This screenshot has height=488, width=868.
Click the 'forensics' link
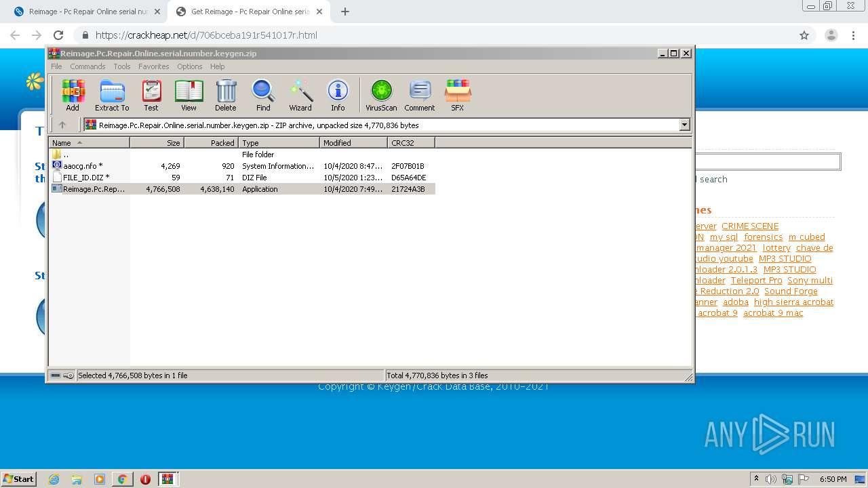[763, 237]
